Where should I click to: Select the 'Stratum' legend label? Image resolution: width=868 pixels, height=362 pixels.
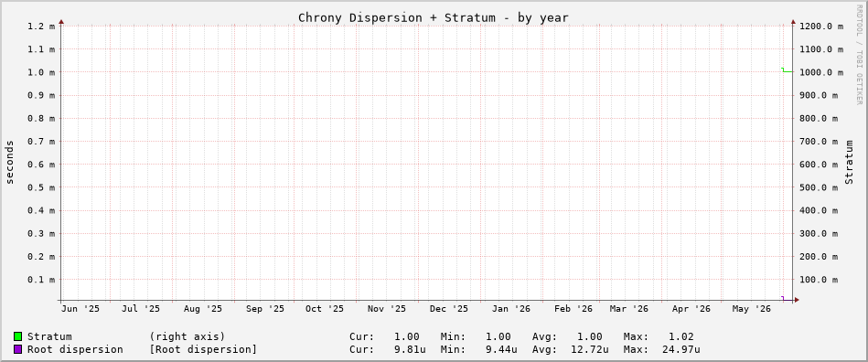coord(49,336)
